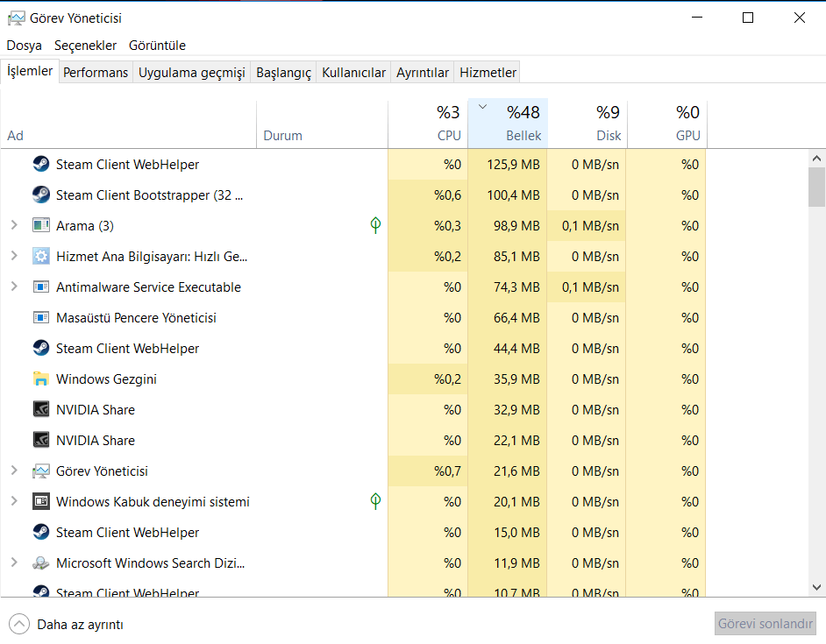Open the Başlangıç tab
Viewport: 826px width, 644px height.
[x=283, y=73]
